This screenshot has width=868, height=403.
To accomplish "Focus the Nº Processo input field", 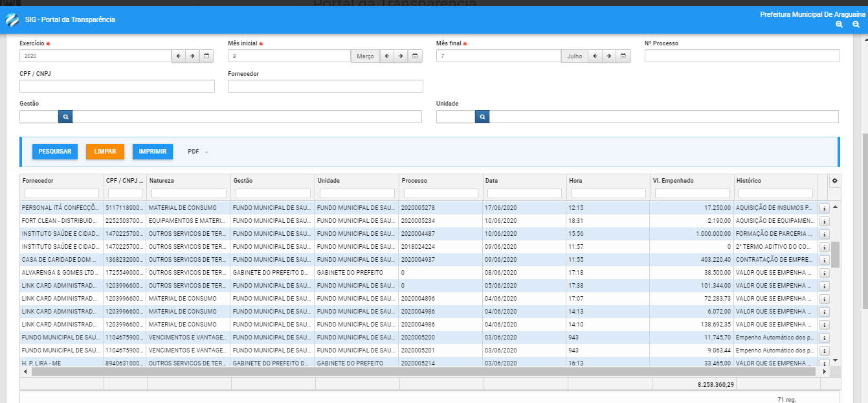I will pos(742,56).
